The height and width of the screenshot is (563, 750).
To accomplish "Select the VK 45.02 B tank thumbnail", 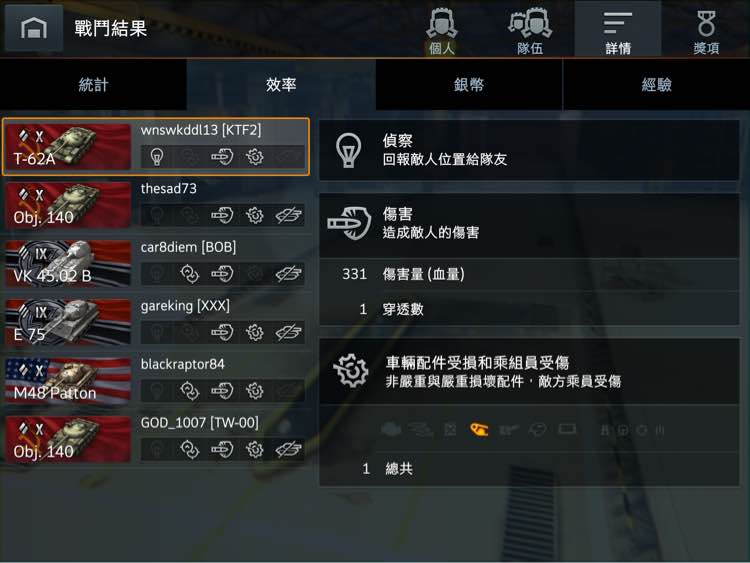I will click(x=68, y=264).
